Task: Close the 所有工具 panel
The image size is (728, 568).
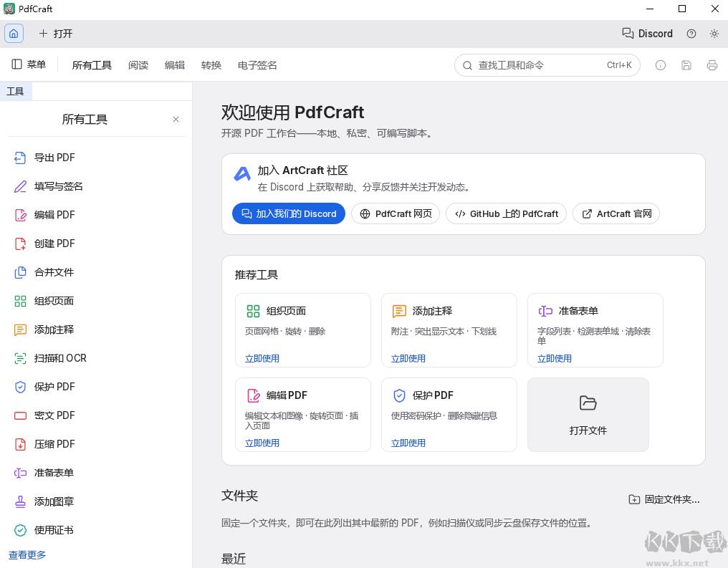Action: coord(176,120)
